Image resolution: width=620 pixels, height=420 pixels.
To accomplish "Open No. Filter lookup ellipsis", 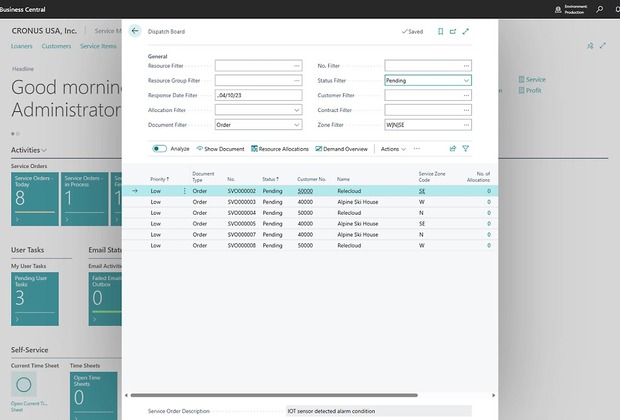I will 466,66.
